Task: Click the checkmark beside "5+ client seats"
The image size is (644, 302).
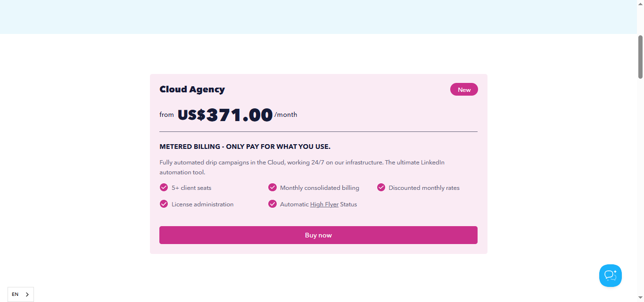Action: tap(164, 187)
